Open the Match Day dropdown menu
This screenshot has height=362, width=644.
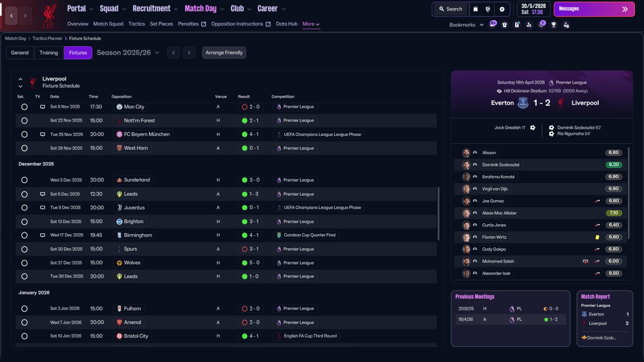click(x=205, y=9)
